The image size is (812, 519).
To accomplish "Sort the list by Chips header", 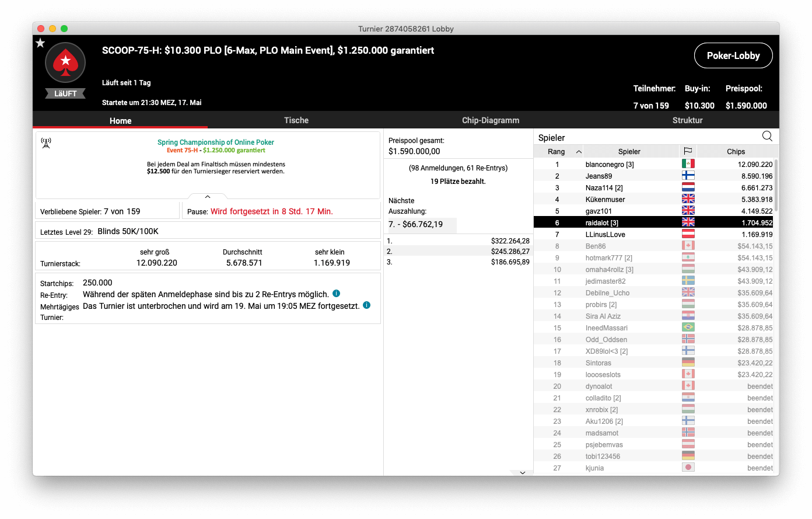I will click(735, 151).
